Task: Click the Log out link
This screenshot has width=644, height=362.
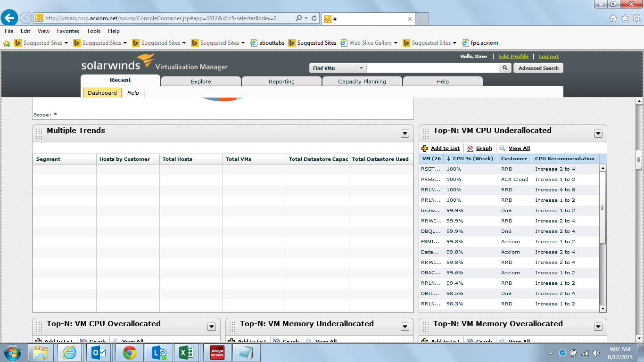Action: (x=549, y=57)
